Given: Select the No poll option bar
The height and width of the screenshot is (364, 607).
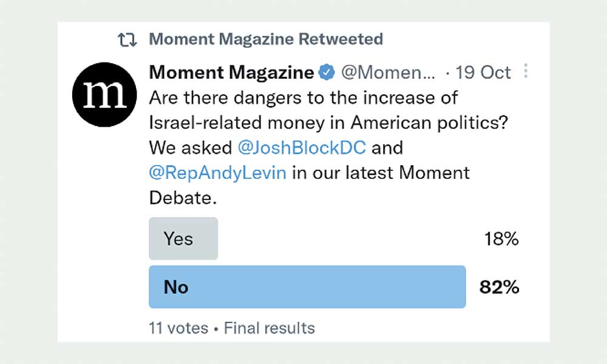Looking at the screenshot, I should pos(307,286).
